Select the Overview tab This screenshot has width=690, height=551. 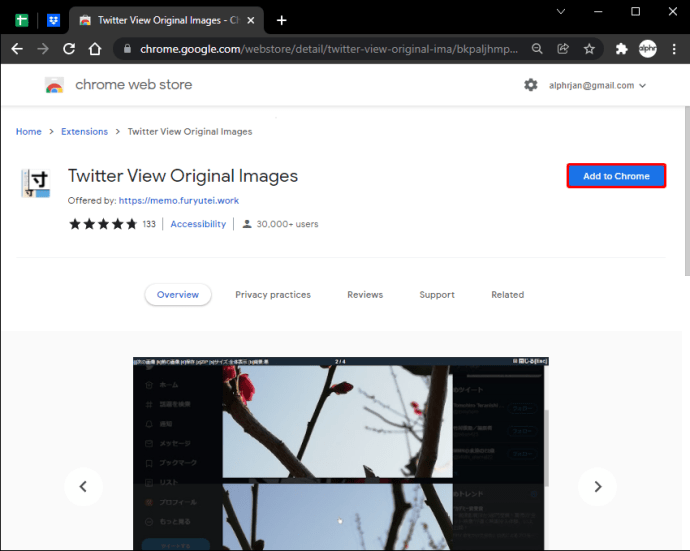[178, 295]
